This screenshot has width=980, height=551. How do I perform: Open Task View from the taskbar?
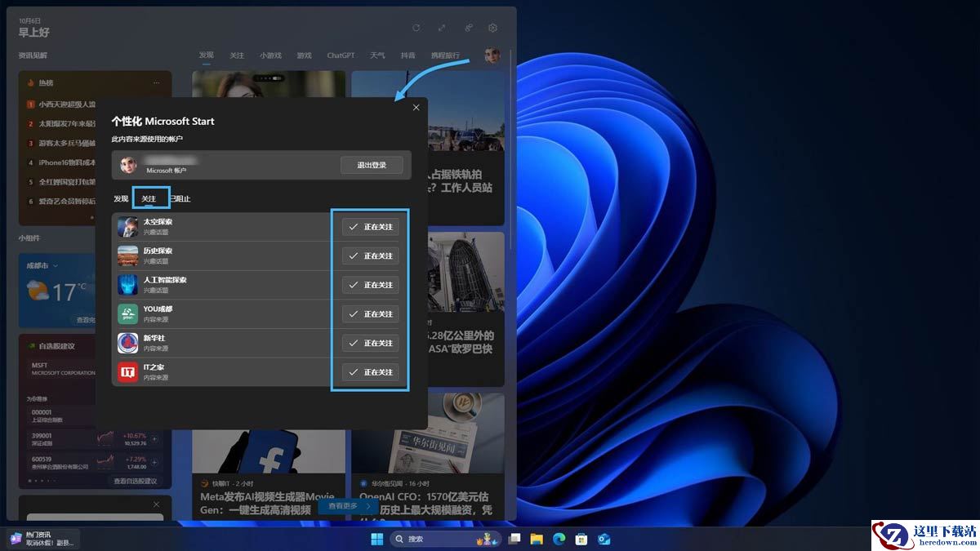(514, 539)
